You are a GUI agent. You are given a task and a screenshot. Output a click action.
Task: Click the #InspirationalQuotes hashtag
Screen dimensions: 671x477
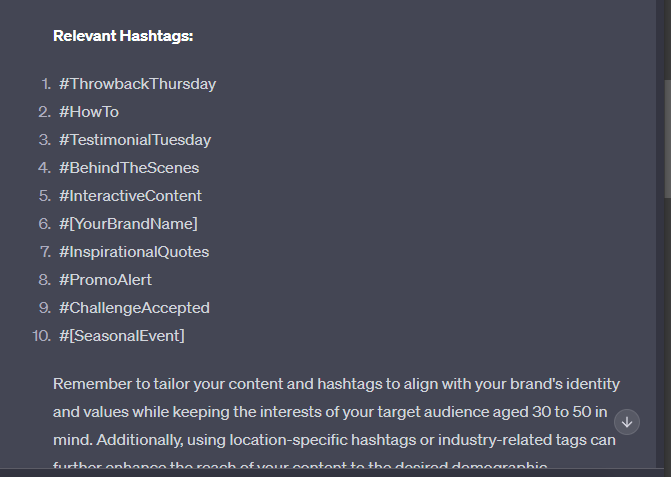pyautogui.click(x=134, y=252)
